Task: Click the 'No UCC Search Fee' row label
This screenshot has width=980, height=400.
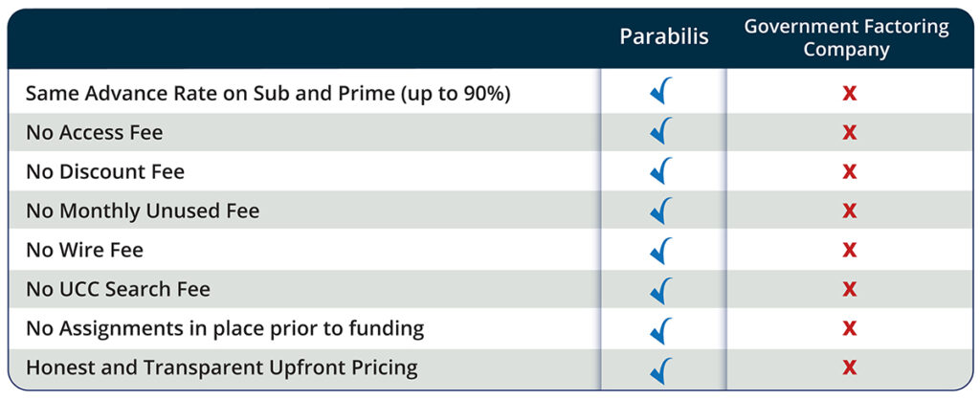Action: pos(118,289)
